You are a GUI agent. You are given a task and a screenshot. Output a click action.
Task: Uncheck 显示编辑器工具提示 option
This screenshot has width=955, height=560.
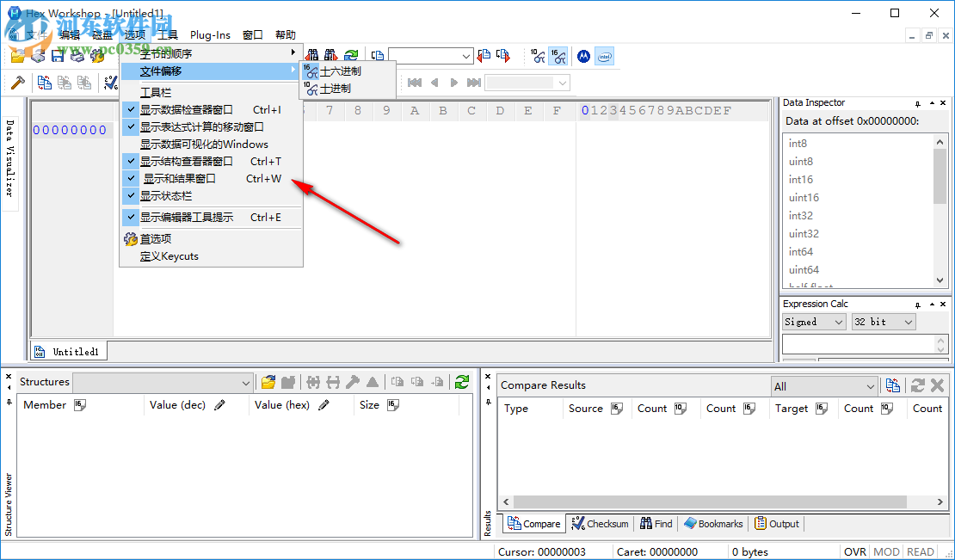185,216
